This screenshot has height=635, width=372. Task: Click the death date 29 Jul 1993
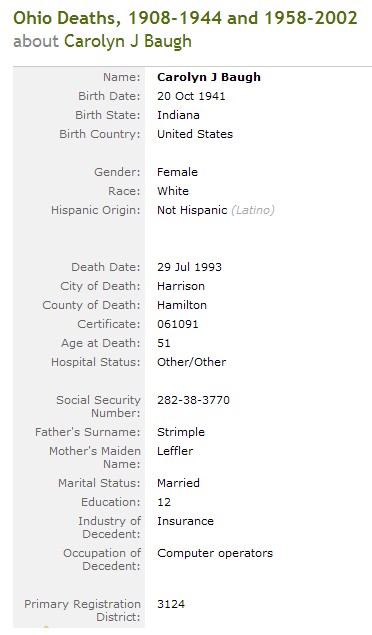189,267
